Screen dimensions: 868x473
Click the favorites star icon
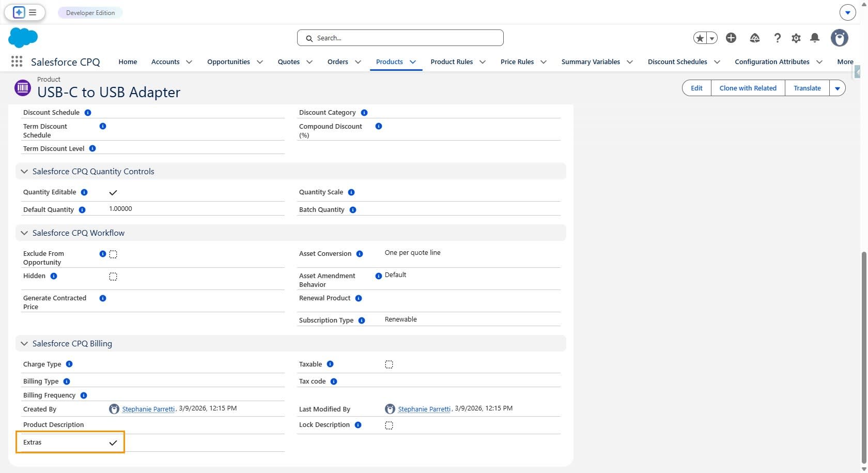(x=700, y=38)
